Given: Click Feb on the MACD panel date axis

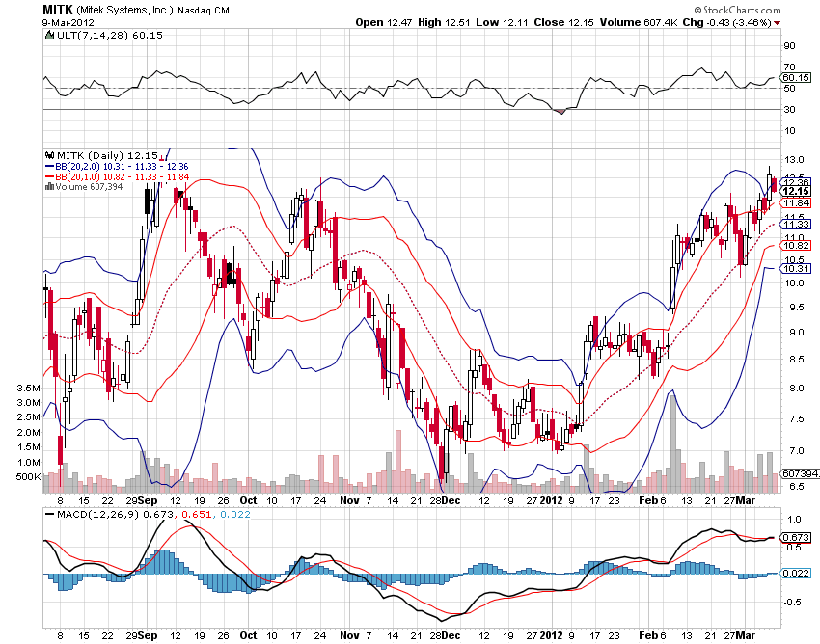Looking at the screenshot, I should tap(648, 635).
